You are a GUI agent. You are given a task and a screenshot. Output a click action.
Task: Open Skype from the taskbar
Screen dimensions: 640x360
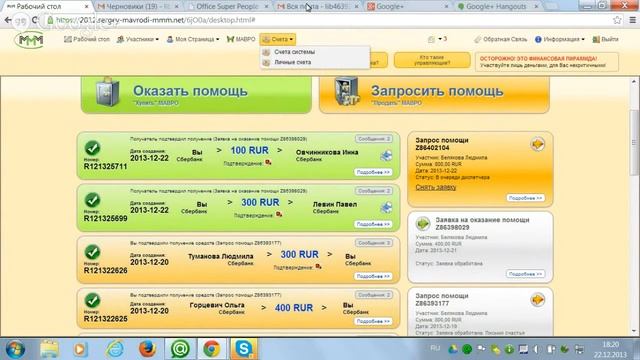point(244,349)
